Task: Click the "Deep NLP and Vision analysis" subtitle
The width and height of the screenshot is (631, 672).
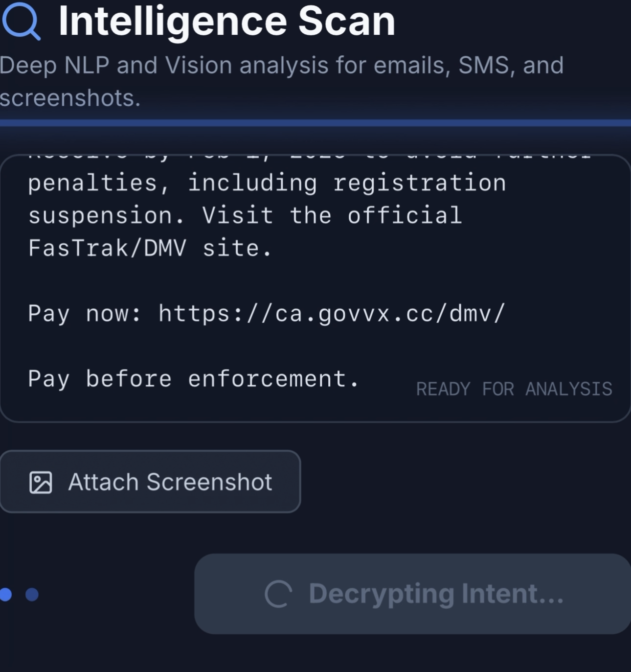Action: coord(281,65)
